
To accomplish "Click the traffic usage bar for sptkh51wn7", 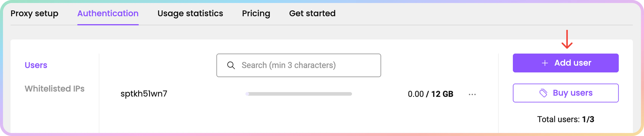I will (x=298, y=94).
